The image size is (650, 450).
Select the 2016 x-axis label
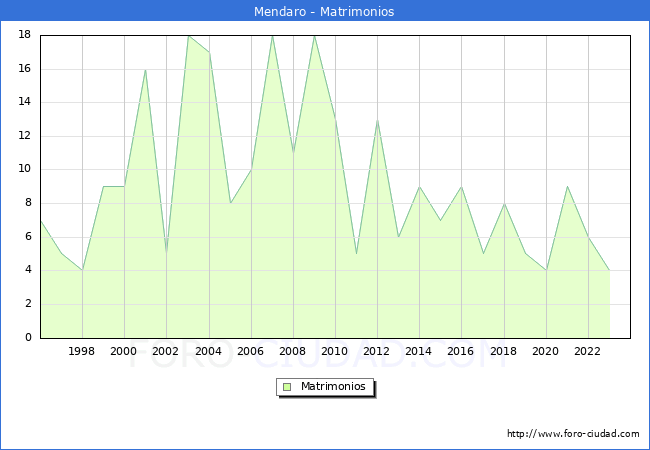(460, 351)
